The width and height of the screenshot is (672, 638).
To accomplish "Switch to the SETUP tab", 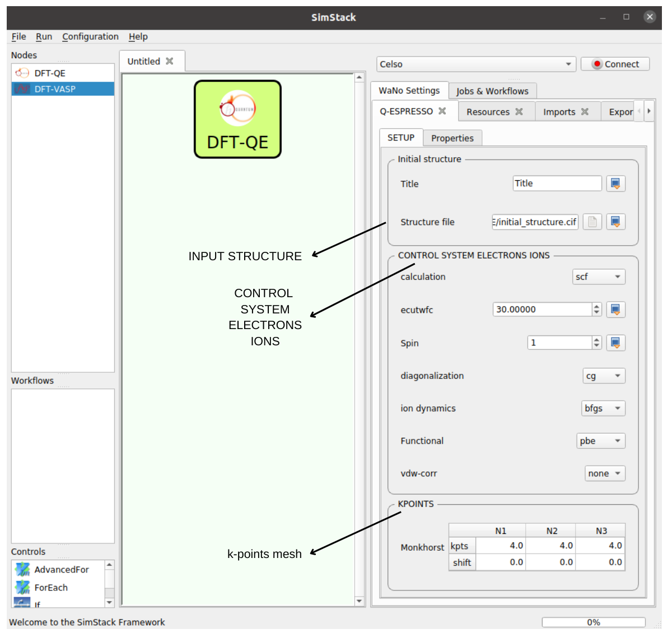I will [401, 137].
